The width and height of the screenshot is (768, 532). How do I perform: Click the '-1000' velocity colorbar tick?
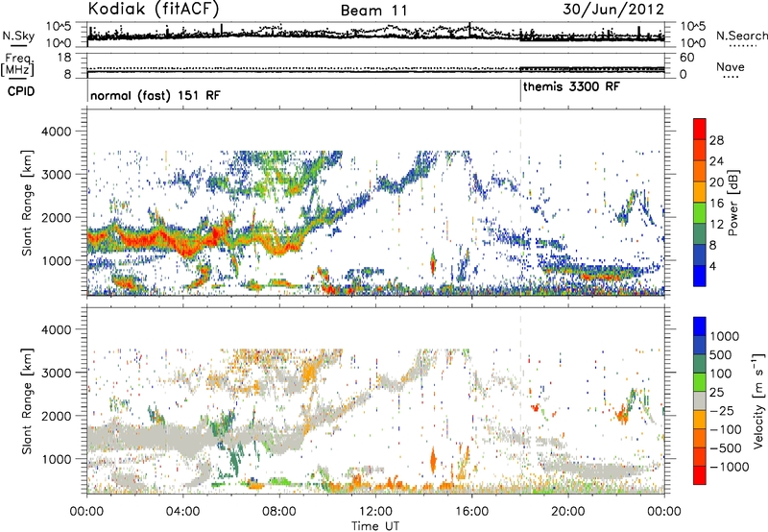729,467
